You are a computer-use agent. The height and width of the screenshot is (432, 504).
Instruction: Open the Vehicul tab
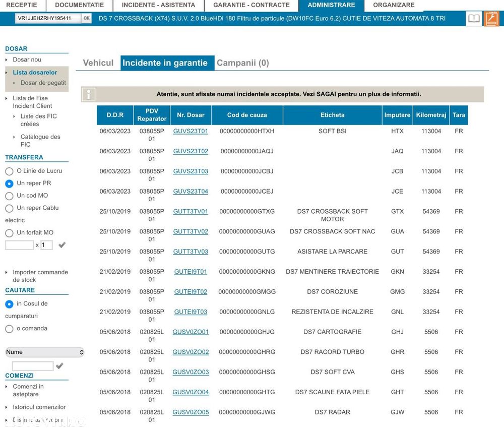pyautogui.click(x=98, y=63)
